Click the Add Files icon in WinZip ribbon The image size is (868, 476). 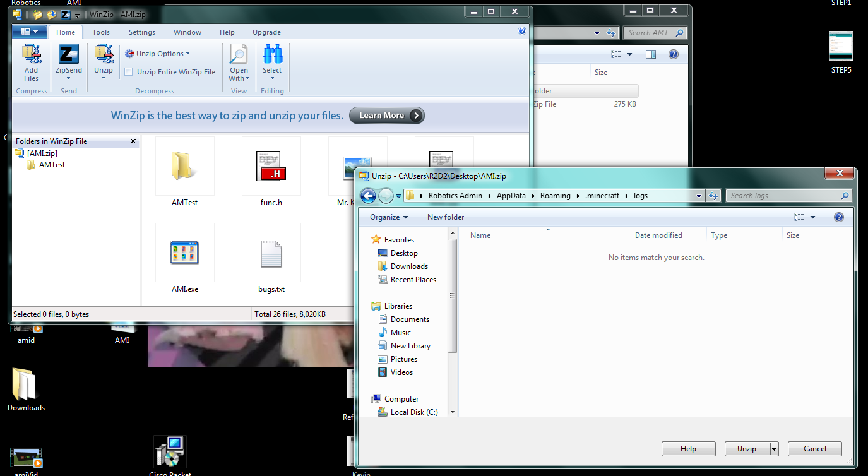click(31, 54)
